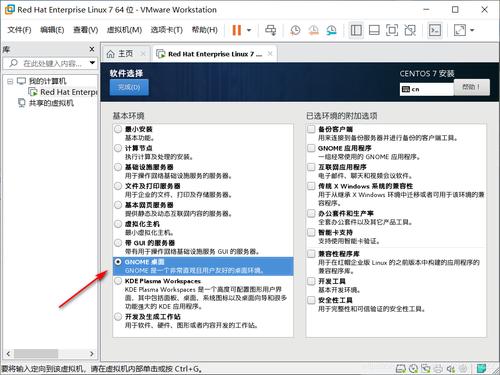Select the 计算节点 radio button
The image size is (500, 375).
(x=118, y=148)
